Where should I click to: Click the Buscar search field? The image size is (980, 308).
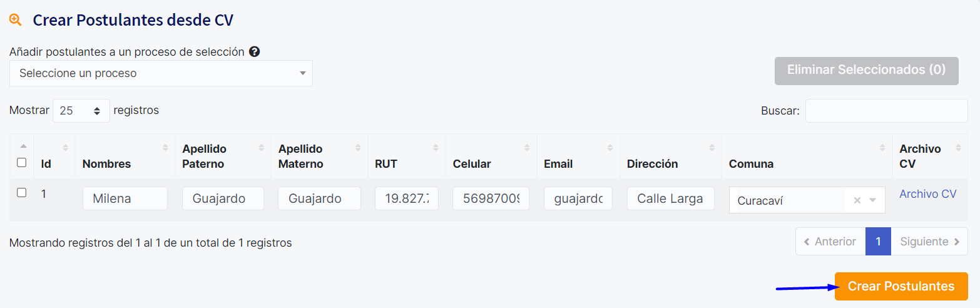(x=886, y=111)
